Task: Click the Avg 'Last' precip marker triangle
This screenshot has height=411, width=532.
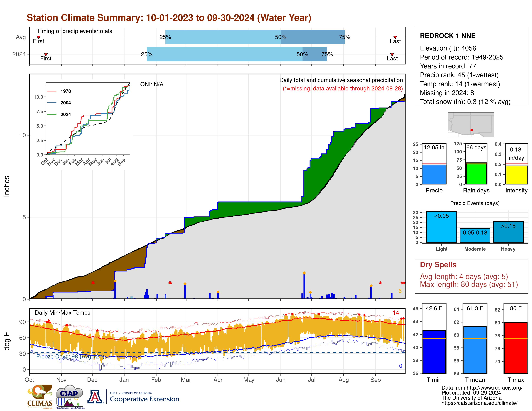Action: pos(395,37)
